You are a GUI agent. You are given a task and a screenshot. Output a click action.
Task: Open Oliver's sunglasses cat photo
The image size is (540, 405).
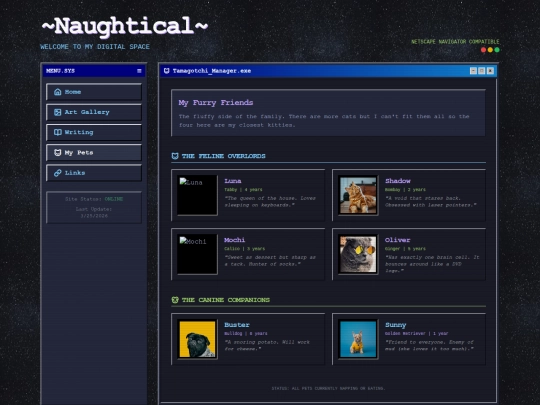(x=358, y=254)
